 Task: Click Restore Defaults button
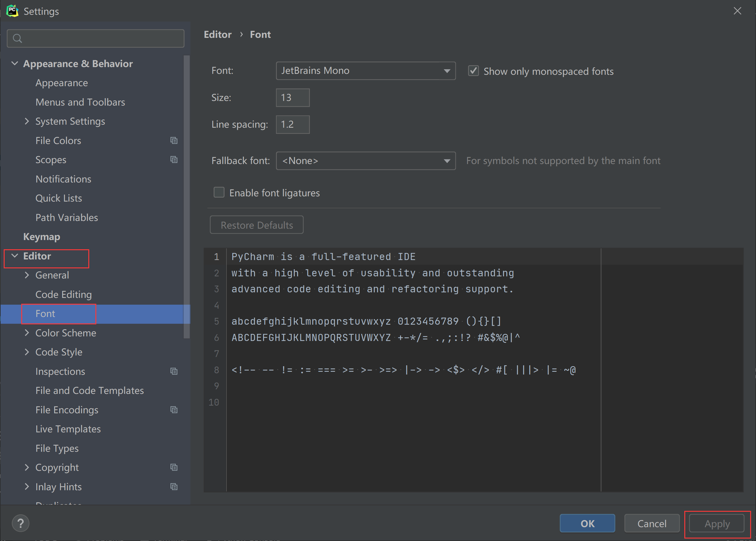tap(256, 225)
